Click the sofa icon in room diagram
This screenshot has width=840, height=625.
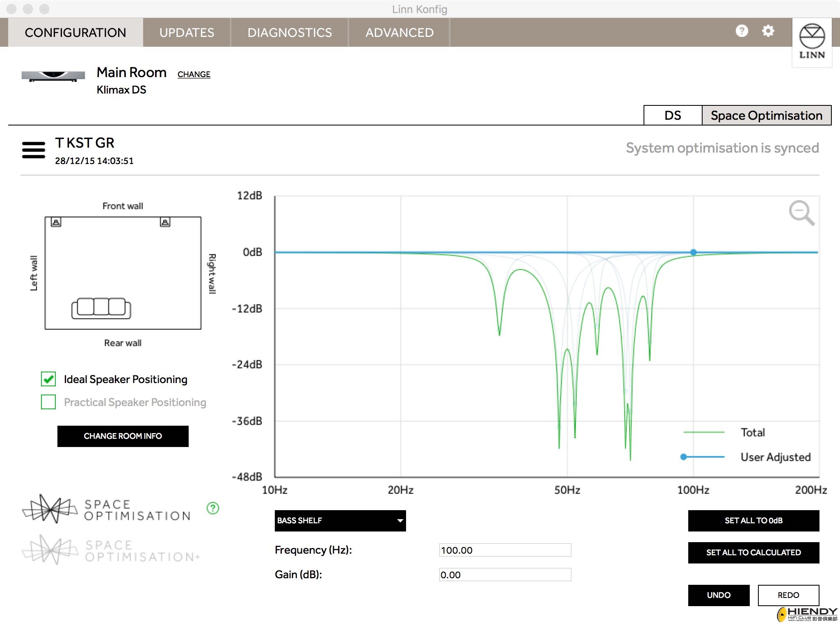click(x=101, y=308)
